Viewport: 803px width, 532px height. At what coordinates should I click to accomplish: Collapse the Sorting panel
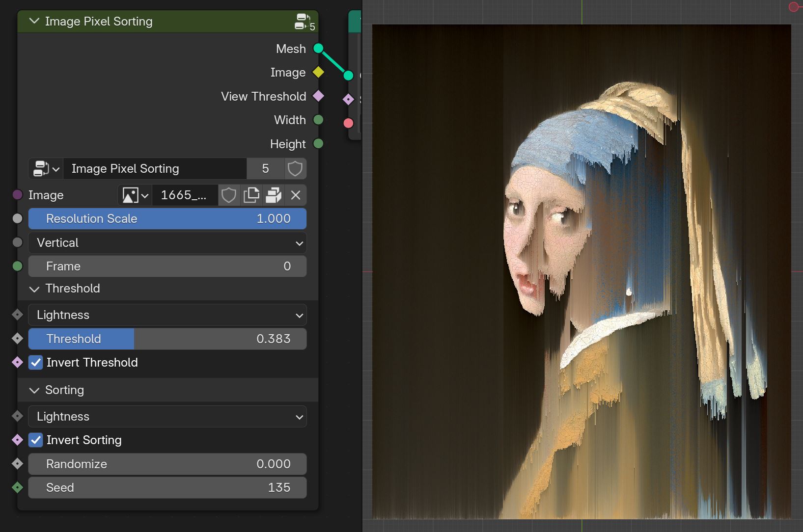pyautogui.click(x=34, y=390)
